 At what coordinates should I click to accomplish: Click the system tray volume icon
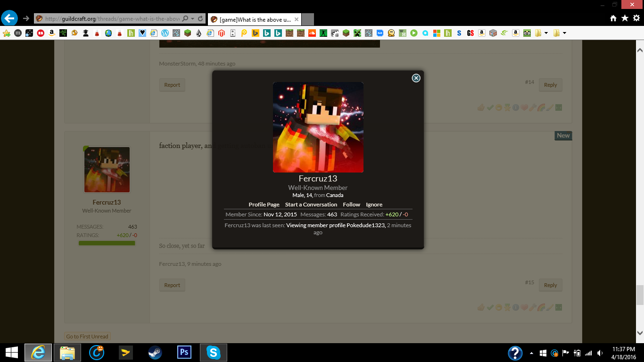(x=600, y=353)
